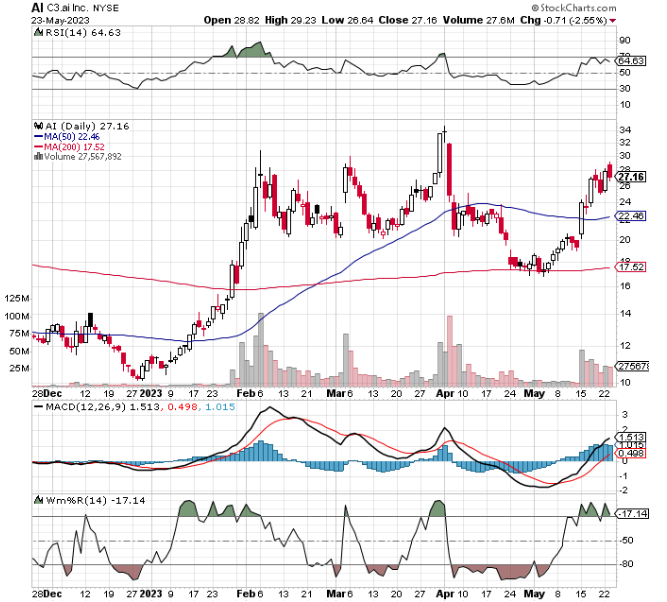This screenshot has height=602, width=667.
Task: Click the -50 label on Williams %R axis
Action: click(x=626, y=541)
